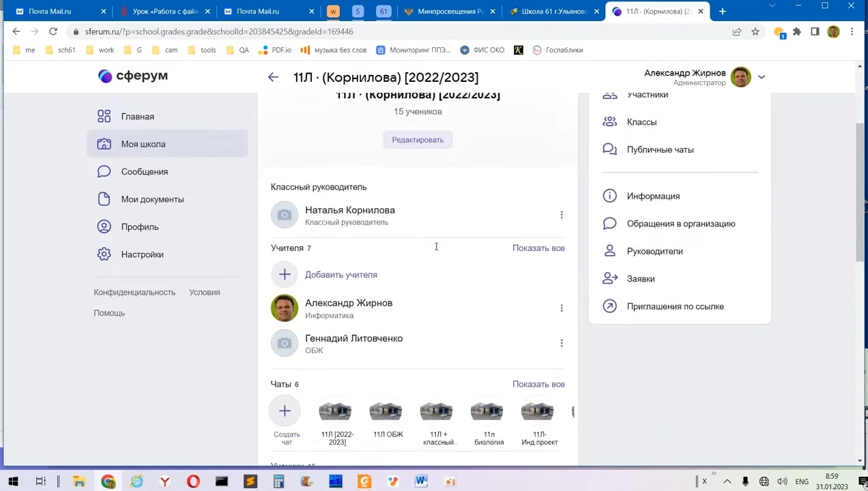Click the Обращения в организацию chat icon
868x491 pixels.
tap(610, 224)
